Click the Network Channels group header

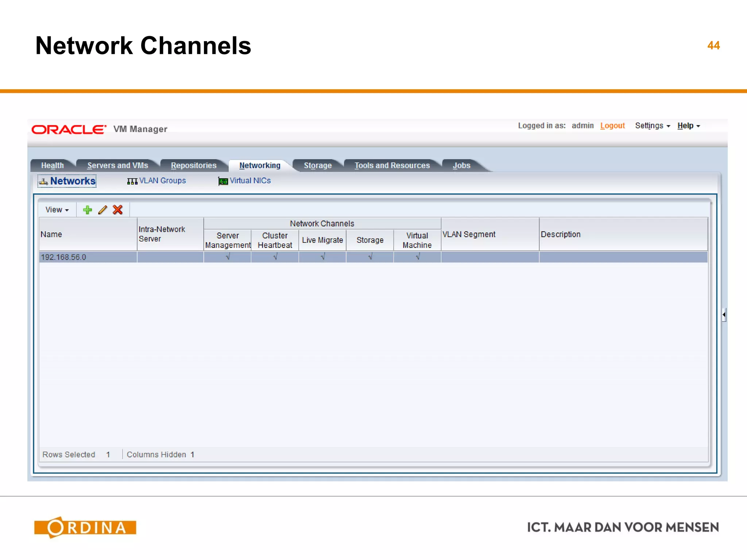coord(322,223)
